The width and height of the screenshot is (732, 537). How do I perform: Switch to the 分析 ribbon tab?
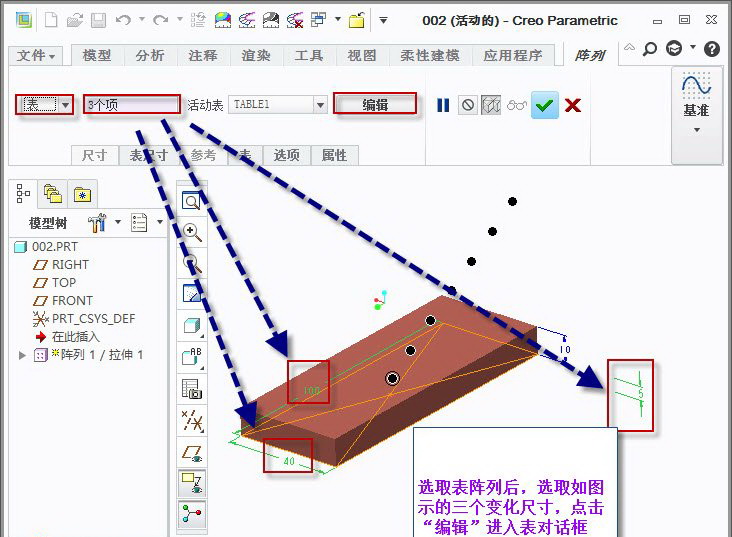(x=150, y=56)
